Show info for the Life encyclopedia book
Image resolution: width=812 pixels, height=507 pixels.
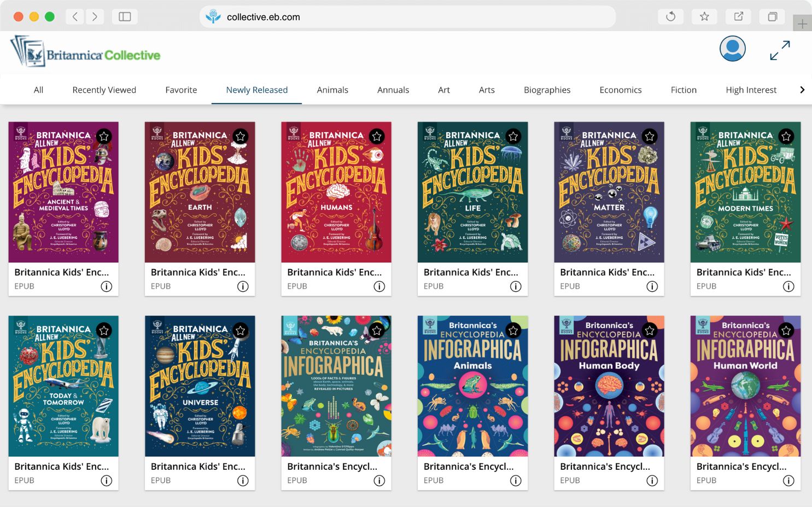tap(515, 286)
